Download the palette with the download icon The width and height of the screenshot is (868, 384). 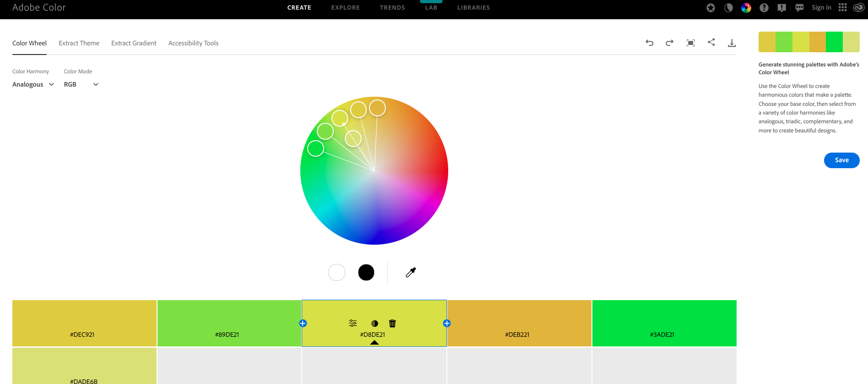coord(732,43)
